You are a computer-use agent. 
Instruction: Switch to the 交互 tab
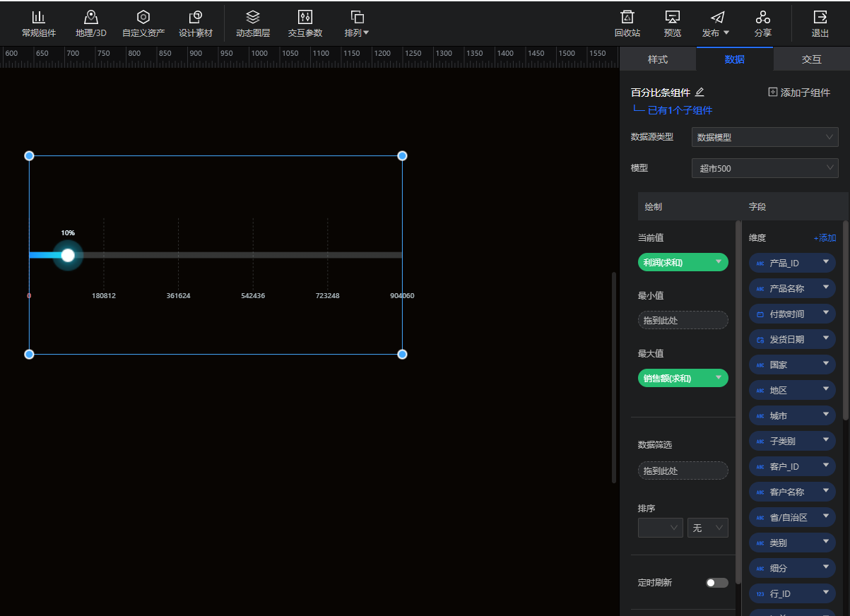811,59
